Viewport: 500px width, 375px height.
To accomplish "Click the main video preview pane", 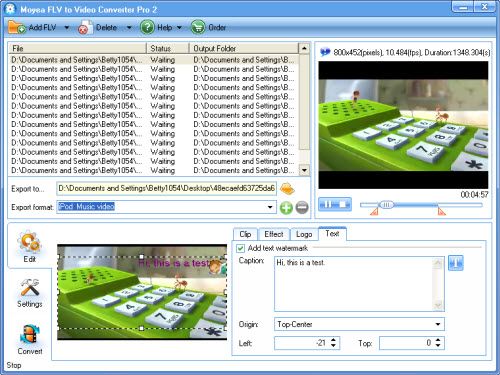I will [x=403, y=125].
